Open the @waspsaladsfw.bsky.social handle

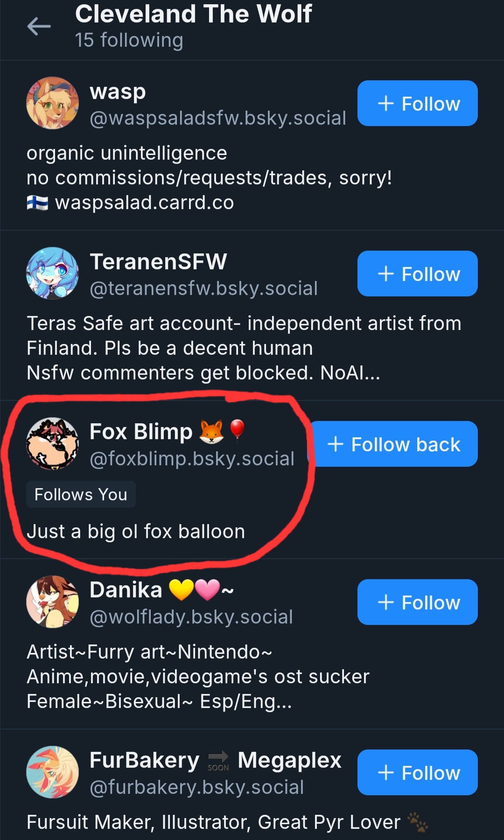(218, 118)
